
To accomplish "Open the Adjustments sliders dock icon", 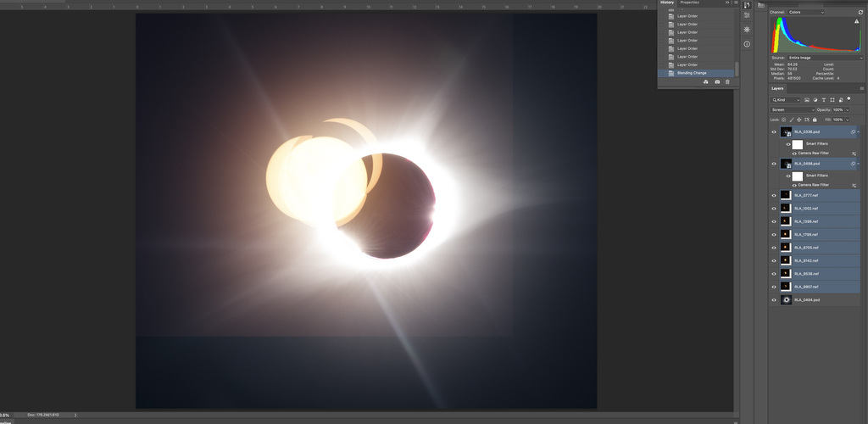I will [x=747, y=15].
